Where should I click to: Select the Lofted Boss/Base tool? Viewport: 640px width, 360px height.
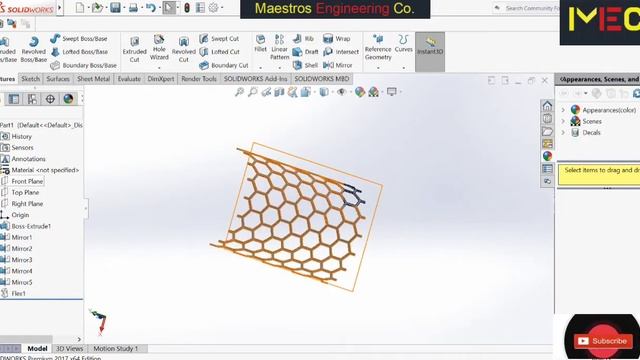pos(80,52)
